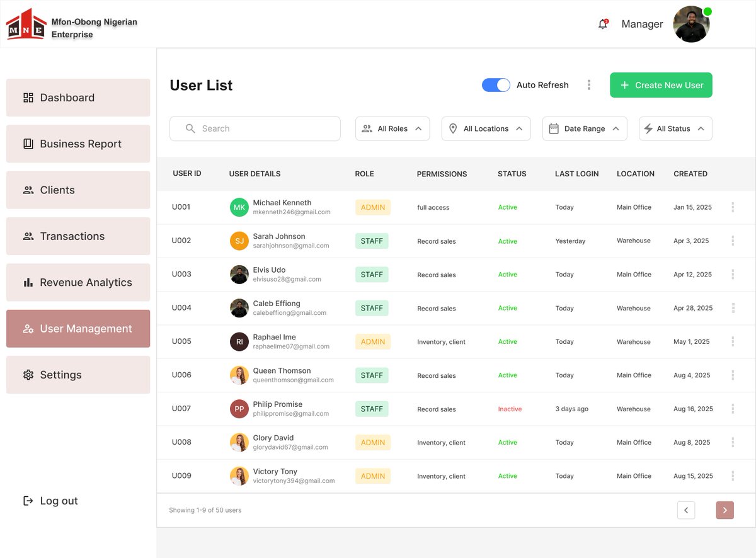The height and width of the screenshot is (558, 756).
Task: Click the Inactive status of Philip Promise
Action: click(510, 409)
